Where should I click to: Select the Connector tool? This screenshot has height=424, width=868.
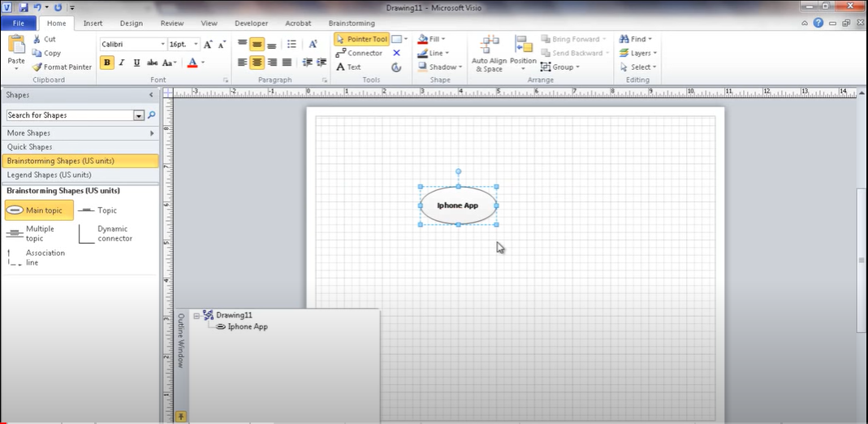tap(359, 53)
